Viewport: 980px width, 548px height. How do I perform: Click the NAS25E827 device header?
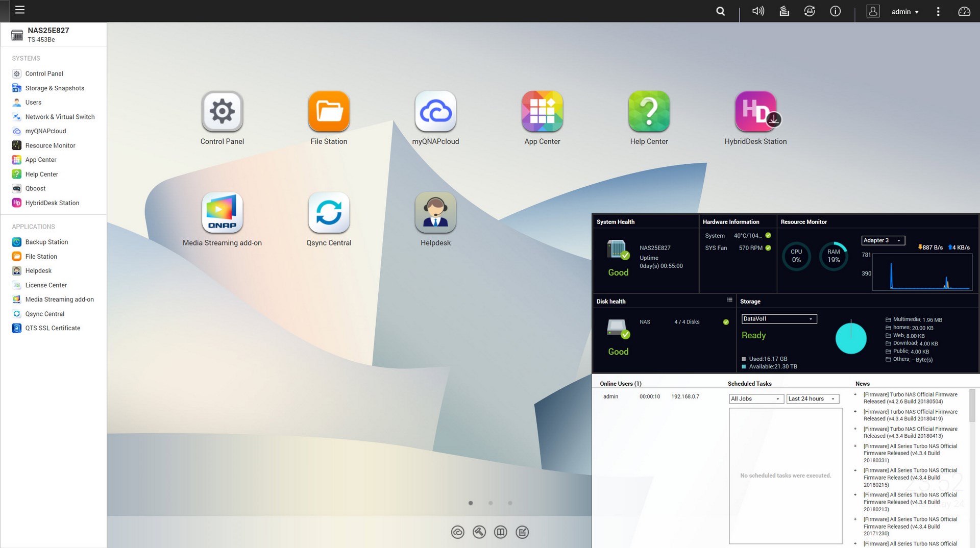coord(54,34)
